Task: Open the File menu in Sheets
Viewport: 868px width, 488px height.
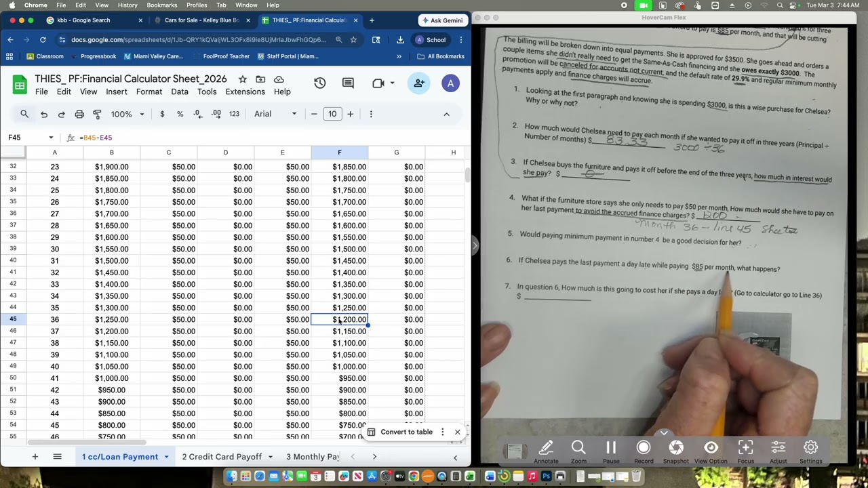Action: tap(41, 92)
